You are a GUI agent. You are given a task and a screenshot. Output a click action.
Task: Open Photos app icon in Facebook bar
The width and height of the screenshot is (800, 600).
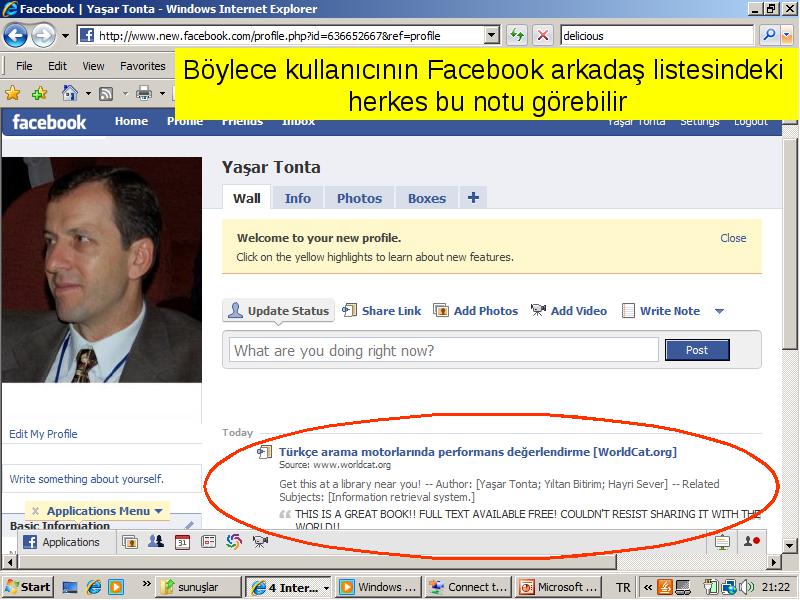pyautogui.click(x=130, y=541)
